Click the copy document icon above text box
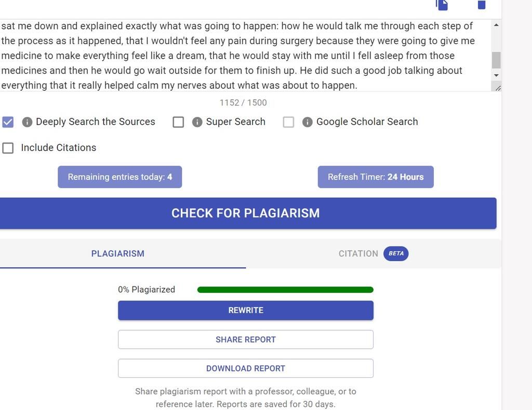This screenshot has height=410, width=532. (x=442, y=5)
